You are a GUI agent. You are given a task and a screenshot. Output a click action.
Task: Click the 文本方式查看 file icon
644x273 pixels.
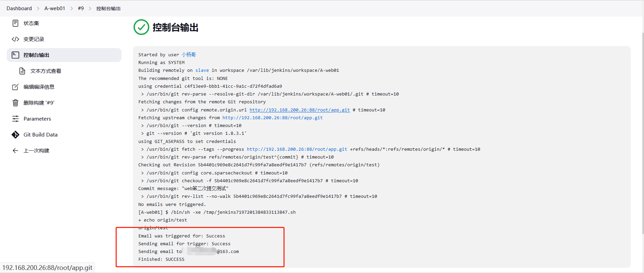tap(22, 71)
